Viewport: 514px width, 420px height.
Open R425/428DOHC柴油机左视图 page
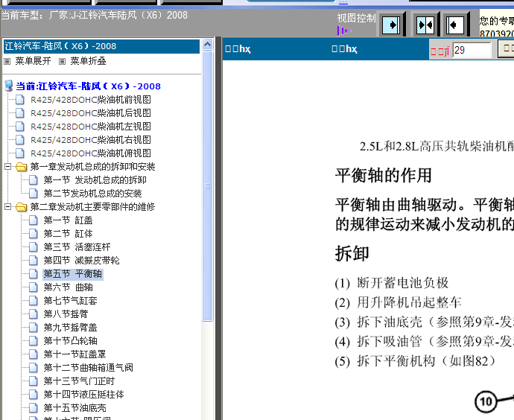pyautogui.click(x=91, y=127)
